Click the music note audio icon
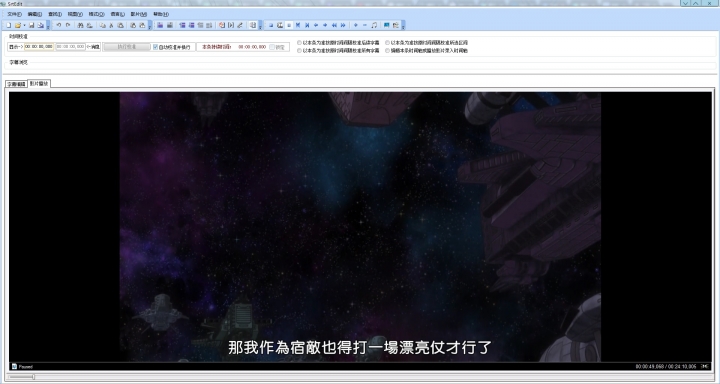Screen dimensions: 720x384 (x=374, y=25)
